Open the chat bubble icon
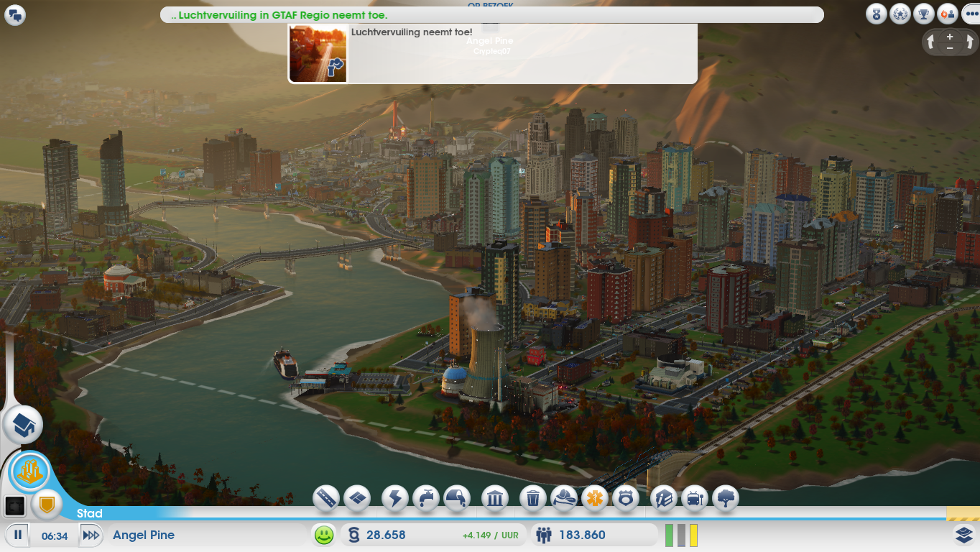The height and width of the screenshot is (552, 980). [x=15, y=15]
